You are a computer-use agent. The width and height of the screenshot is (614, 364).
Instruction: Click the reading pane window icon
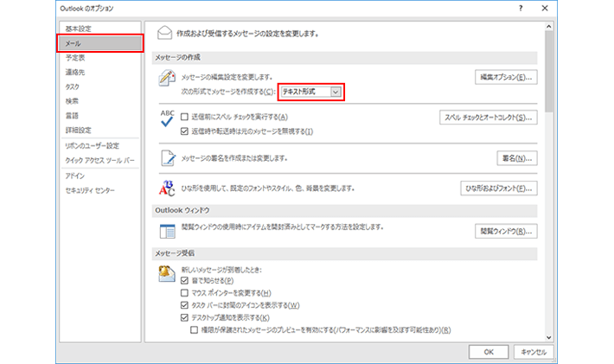[167, 230]
